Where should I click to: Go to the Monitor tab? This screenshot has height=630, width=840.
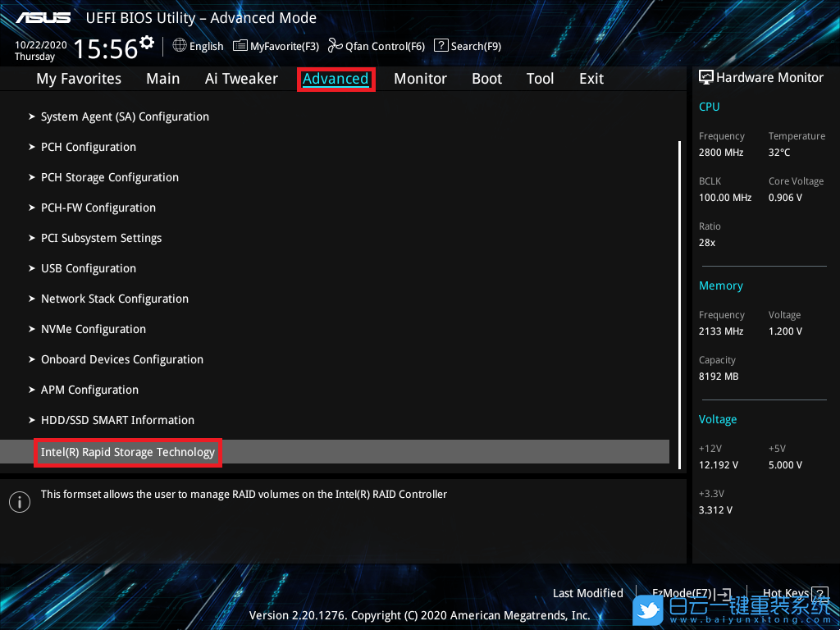pos(420,79)
